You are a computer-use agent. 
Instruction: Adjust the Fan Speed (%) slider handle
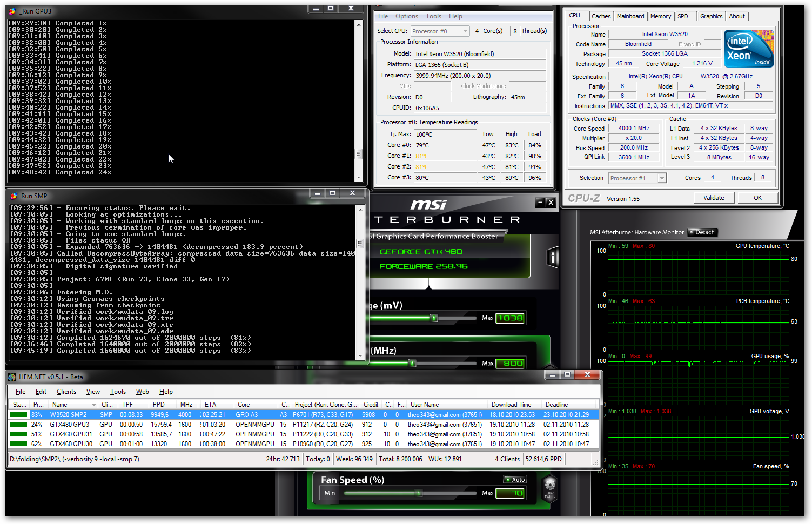[x=419, y=493]
